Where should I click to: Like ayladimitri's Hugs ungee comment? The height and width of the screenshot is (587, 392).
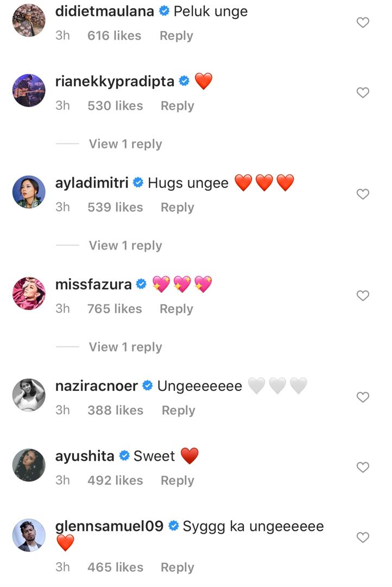point(362,195)
